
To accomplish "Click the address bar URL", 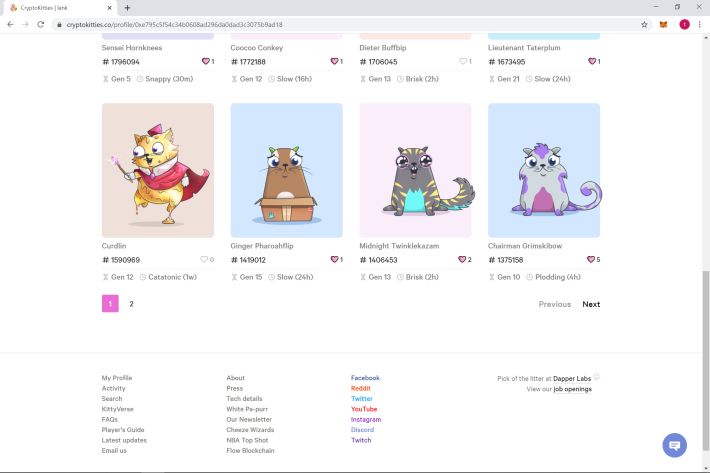I will [174, 24].
